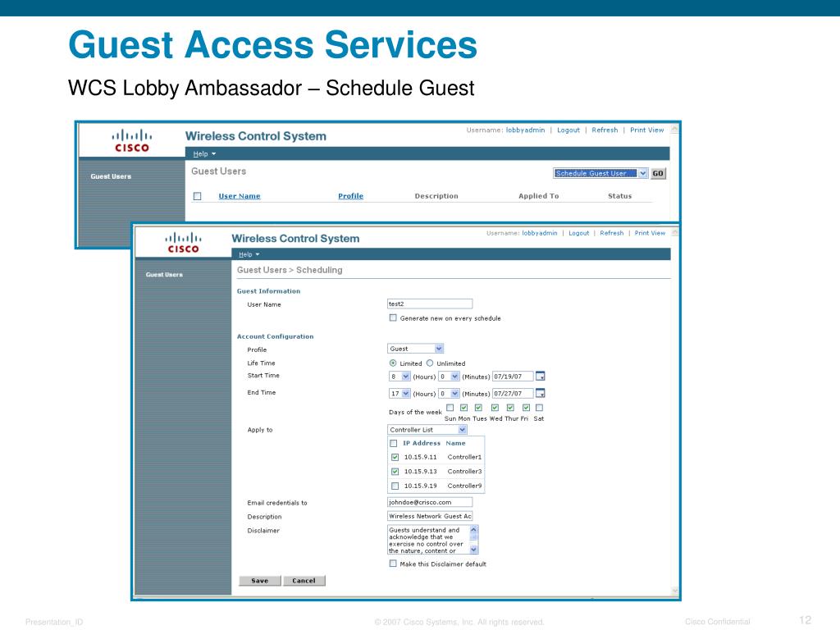Open the Schedule Guest User command dropdown
This screenshot has width=840, height=630.
(600, 173)
